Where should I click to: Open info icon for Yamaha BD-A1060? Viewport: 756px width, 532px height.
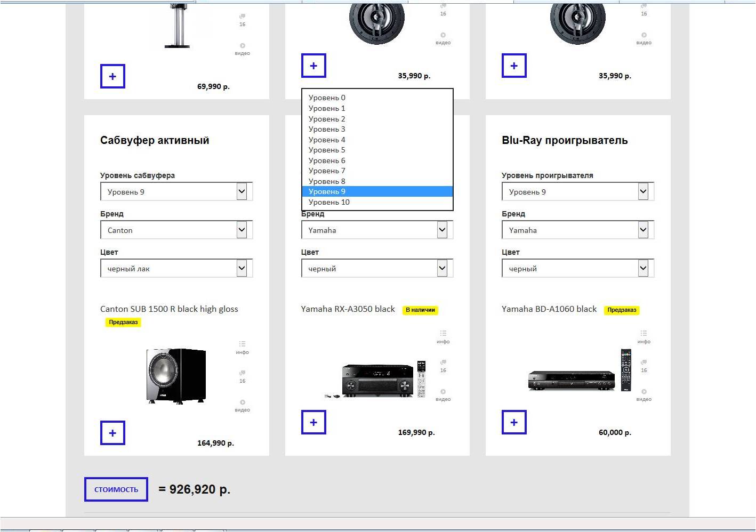pos(644,336)
